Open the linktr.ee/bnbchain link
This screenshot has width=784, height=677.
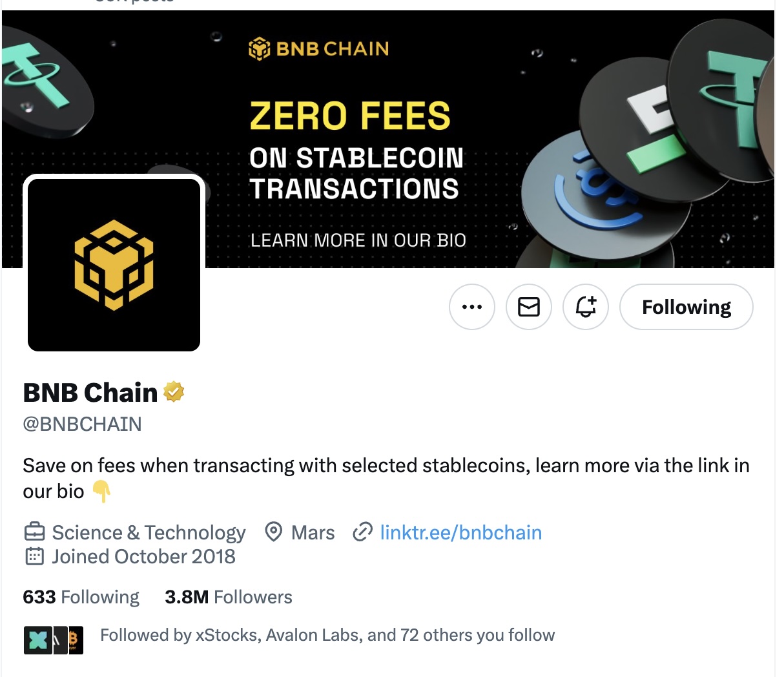click(460, 532)
